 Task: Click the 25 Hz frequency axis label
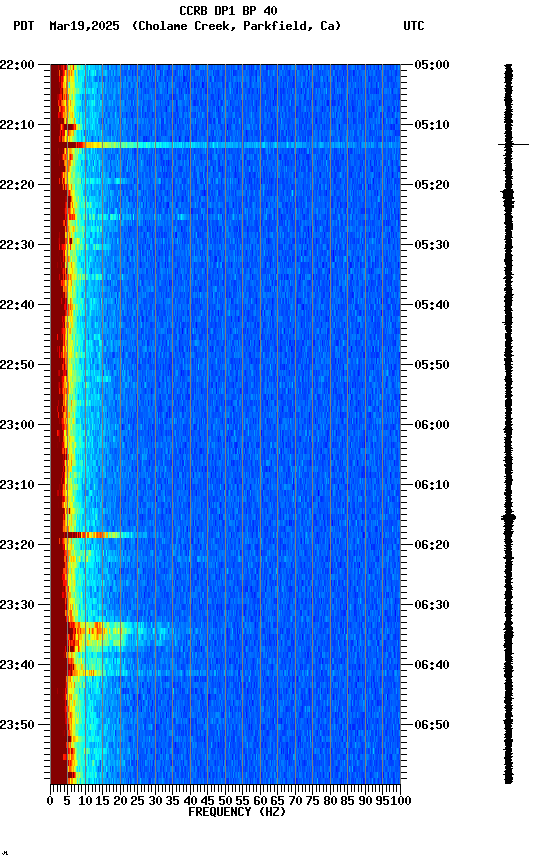137,801
